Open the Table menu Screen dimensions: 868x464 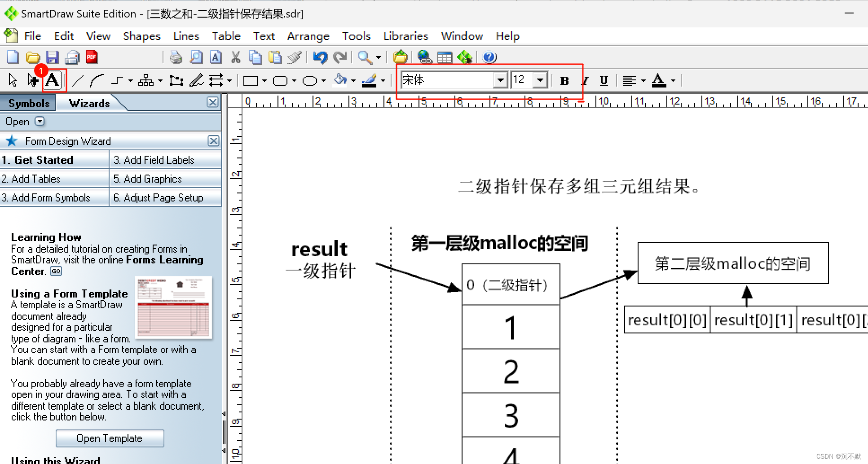click(226, 36)
